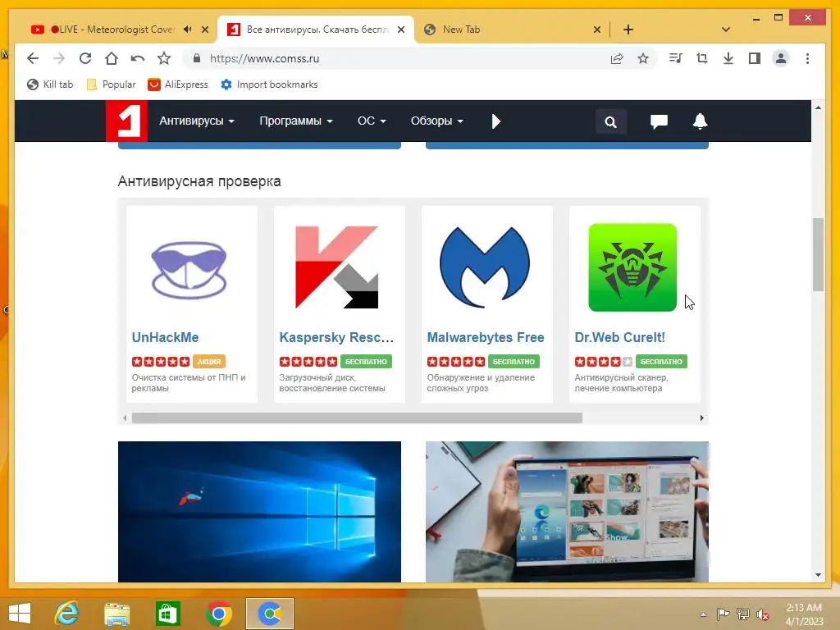840x630 pixels.
Task: Expand the Программы dropdown menu
Action: click(296, 121)
